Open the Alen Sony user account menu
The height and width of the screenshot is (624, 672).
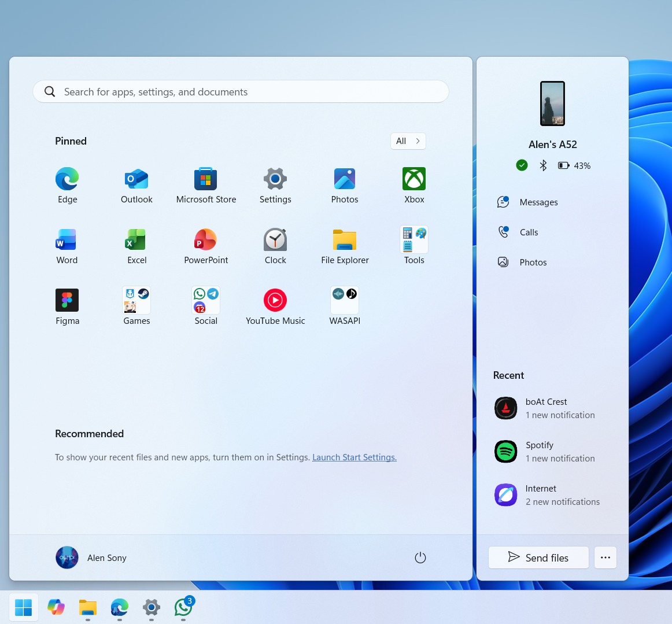coord(91,557)
